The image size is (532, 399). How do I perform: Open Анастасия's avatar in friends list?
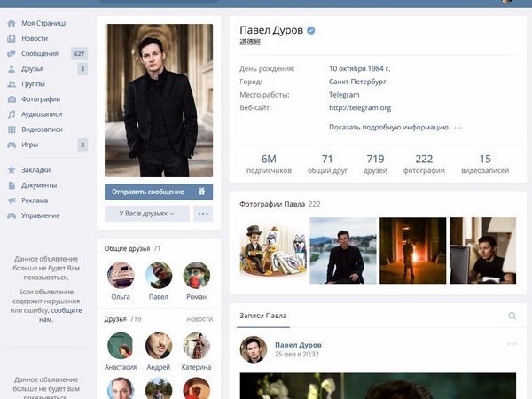121,346
